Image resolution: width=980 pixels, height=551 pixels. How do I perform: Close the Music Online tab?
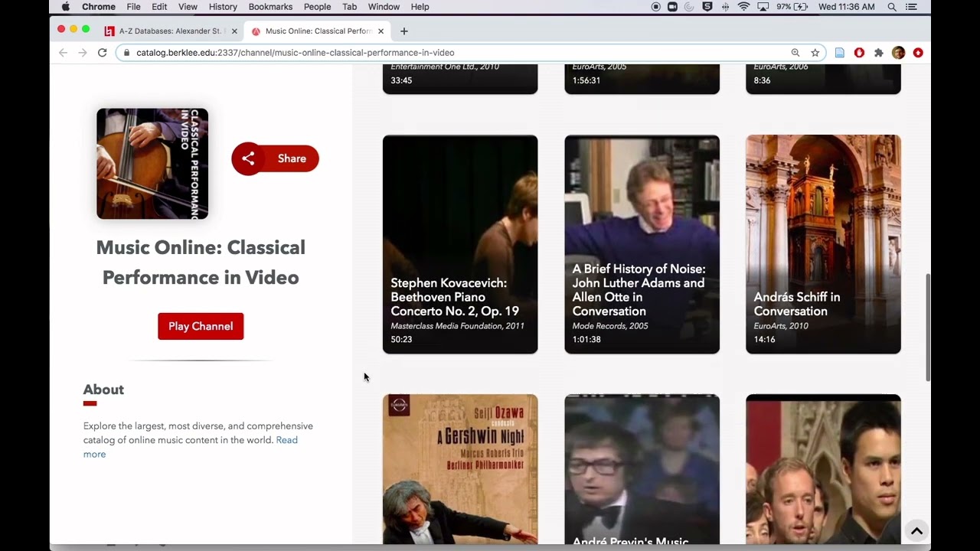pyautogui.click(x=381, y=31)
